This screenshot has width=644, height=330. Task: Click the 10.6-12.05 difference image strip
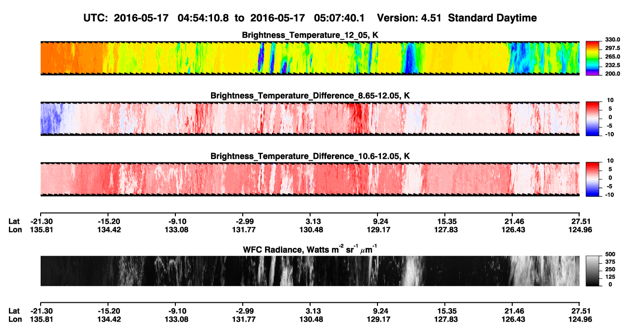point(310,179)
